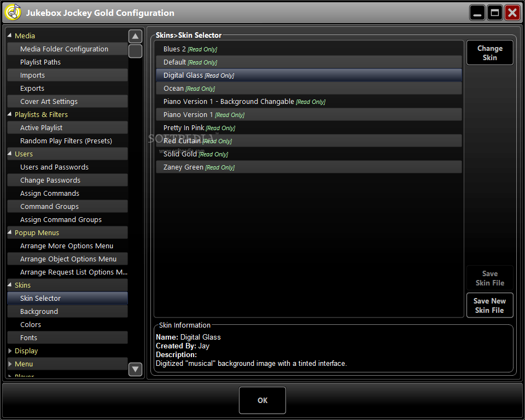Open the Background skin settings
The width and height of the screenshot is (525, 420).
pyautogui.click(x=67, y=312)
